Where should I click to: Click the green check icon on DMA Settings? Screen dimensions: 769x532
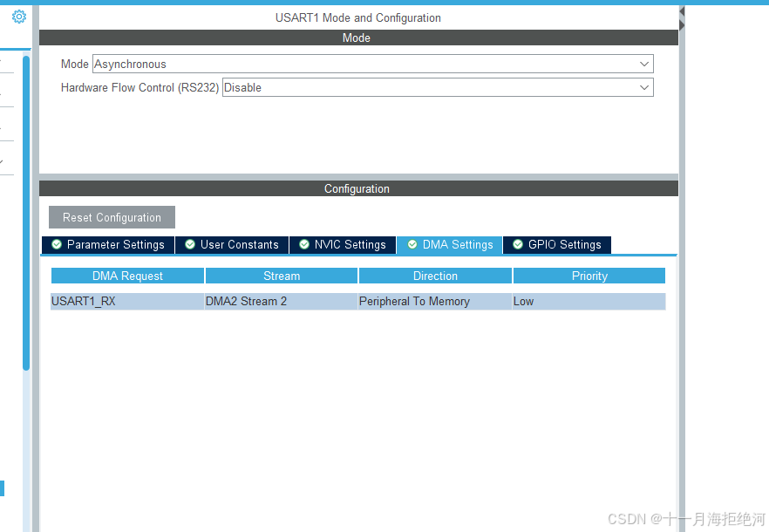412,244
